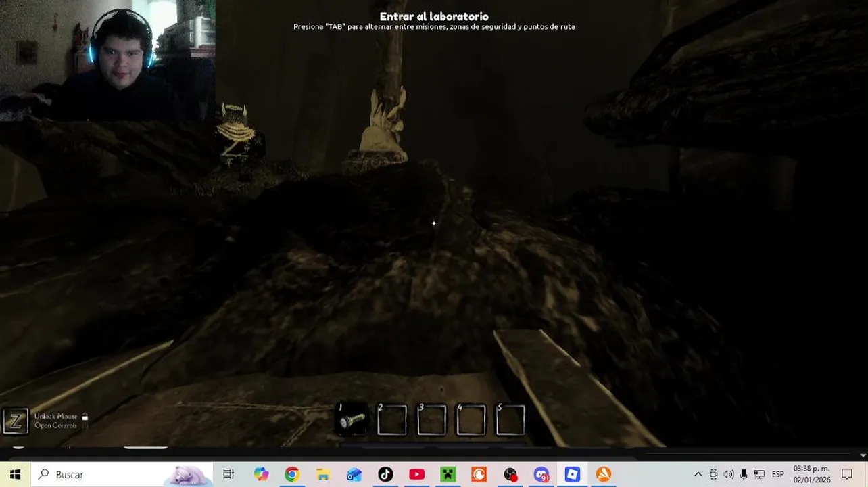Click the Presiona TAB hint text
The image size is (868, 487).
tap(434, 27)
